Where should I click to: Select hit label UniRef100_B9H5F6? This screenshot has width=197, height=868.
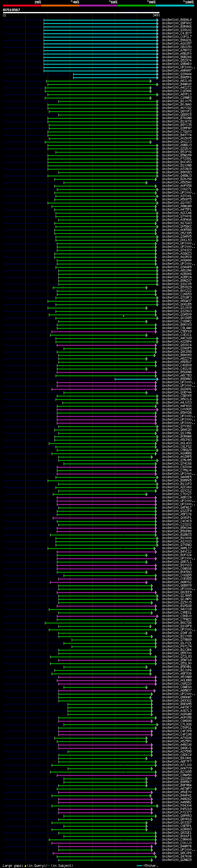[176, 78]
